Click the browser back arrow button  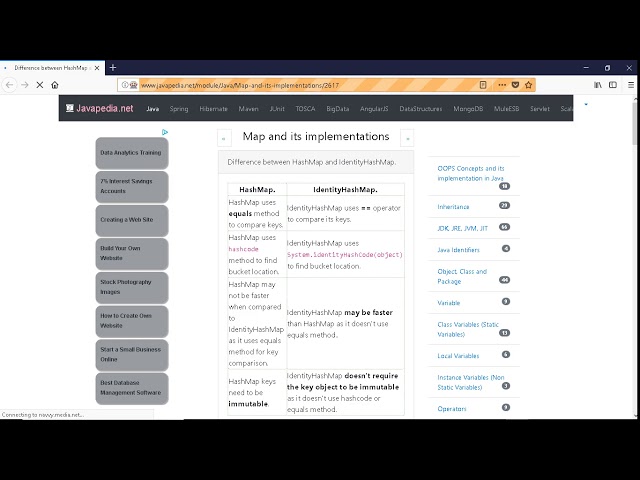[x=10, y=85]
